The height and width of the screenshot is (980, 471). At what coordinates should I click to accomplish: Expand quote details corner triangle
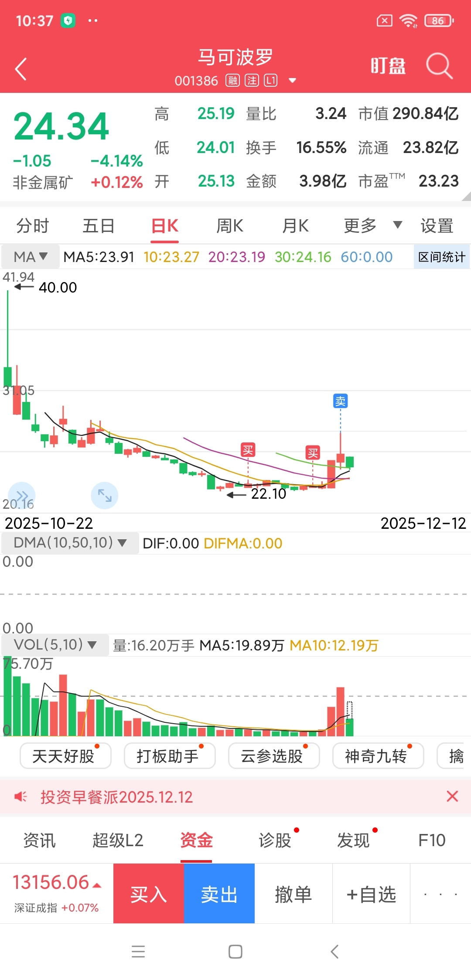[x=466, y=196]
